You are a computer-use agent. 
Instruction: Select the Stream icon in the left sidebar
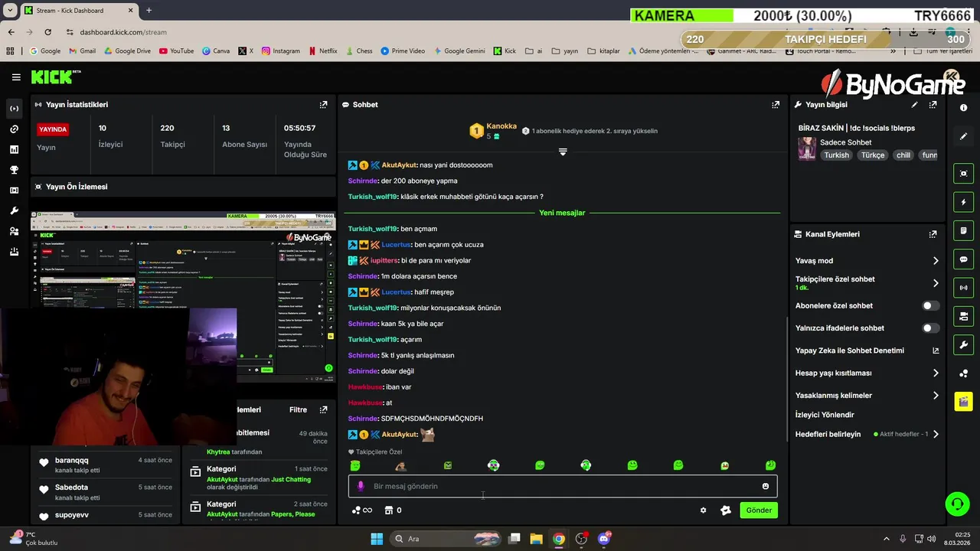pyautogui.click(x=14, y=109)
